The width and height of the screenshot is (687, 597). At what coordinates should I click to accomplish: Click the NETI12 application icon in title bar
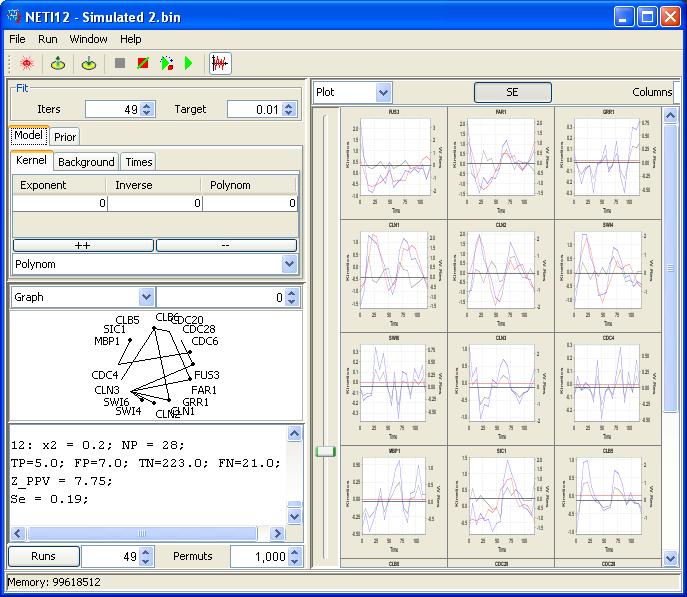[14, 17]
